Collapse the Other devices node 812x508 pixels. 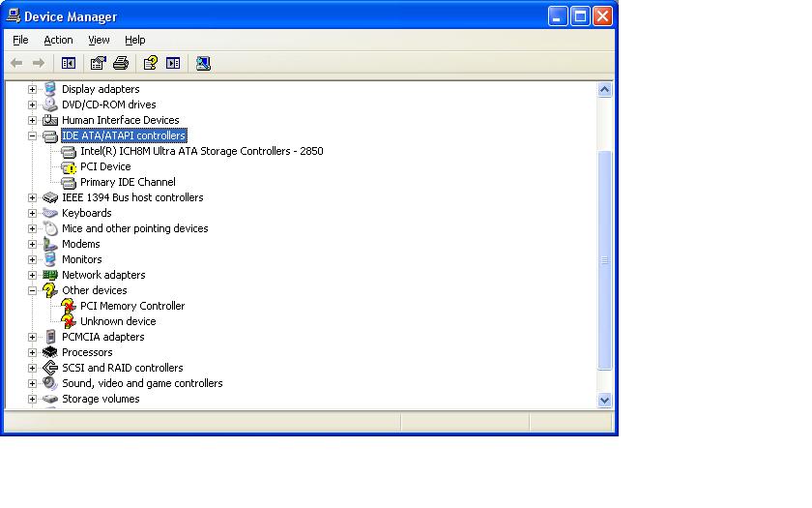32,291
